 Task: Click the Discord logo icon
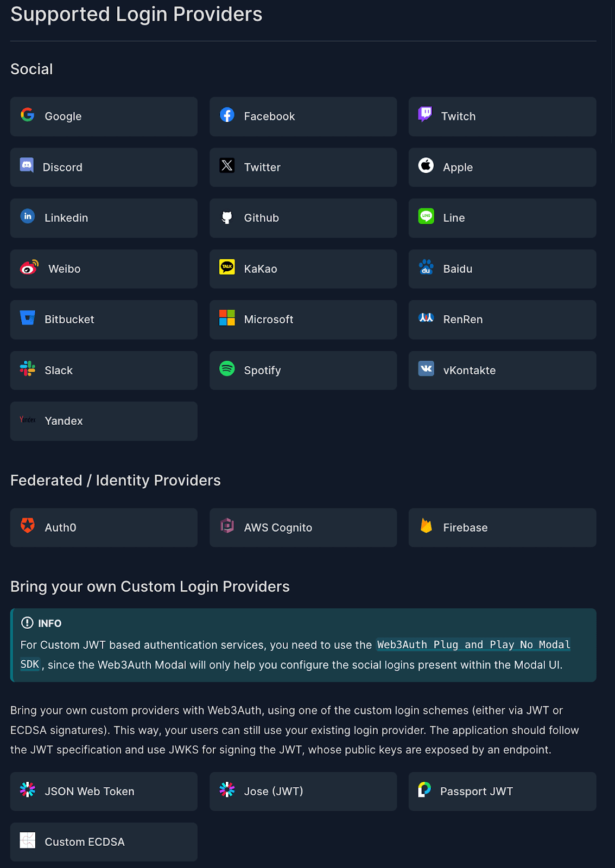point(27,165)
